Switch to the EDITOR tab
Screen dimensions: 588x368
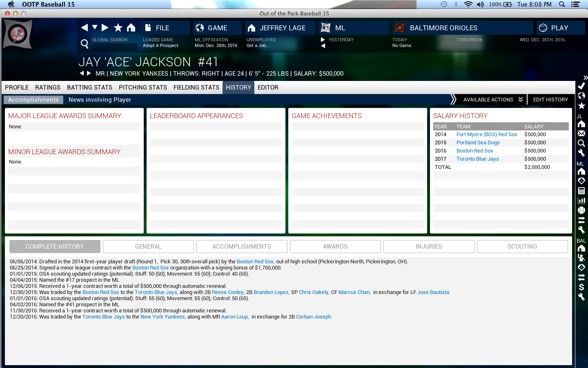point(268,88)
